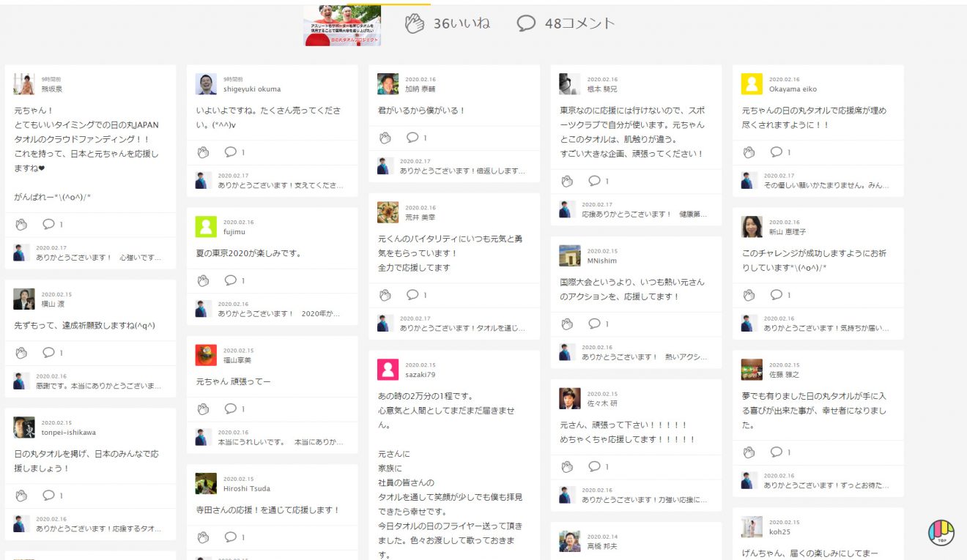Clap for 福山享美's 元ちゃん頑張ってー comment
The image size is (967, 560).
click(204, 408)
